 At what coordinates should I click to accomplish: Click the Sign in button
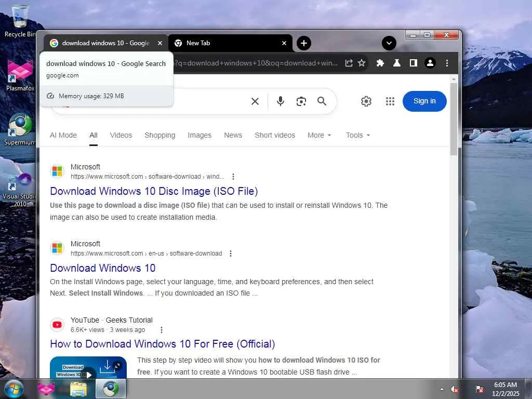coord(424,101)
